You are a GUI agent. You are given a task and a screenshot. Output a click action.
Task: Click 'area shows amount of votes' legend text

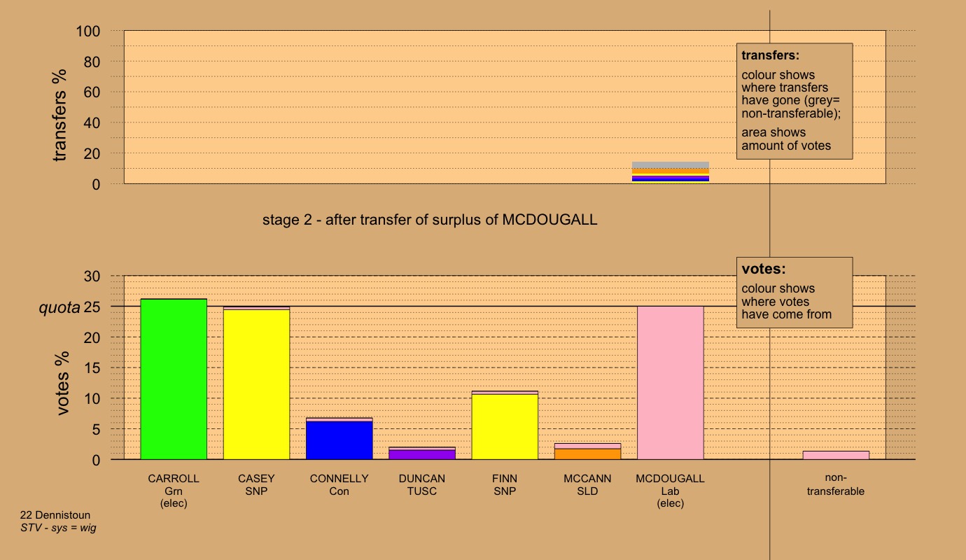(x=786, y=139)
